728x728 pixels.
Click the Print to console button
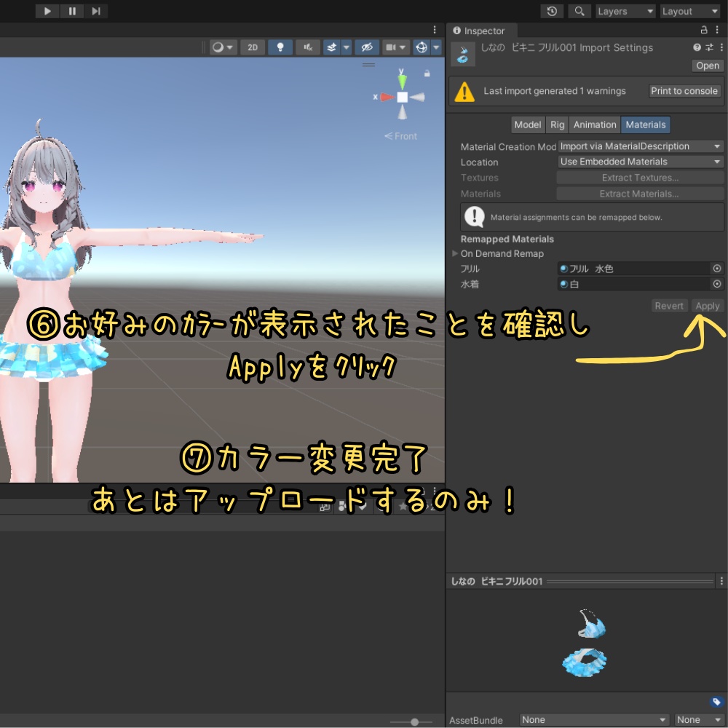click(x=684, y=90)
